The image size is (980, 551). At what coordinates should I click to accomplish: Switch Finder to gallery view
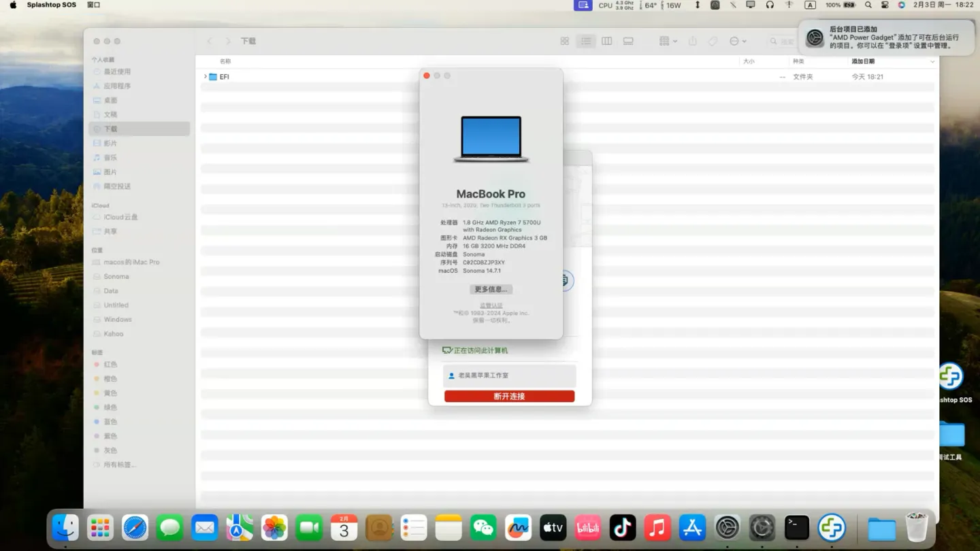(x=628, y=41)
